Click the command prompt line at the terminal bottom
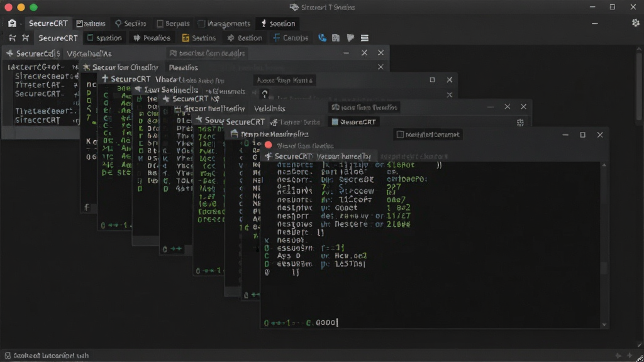This screenshot has width=644, height=362. [301, 322]
